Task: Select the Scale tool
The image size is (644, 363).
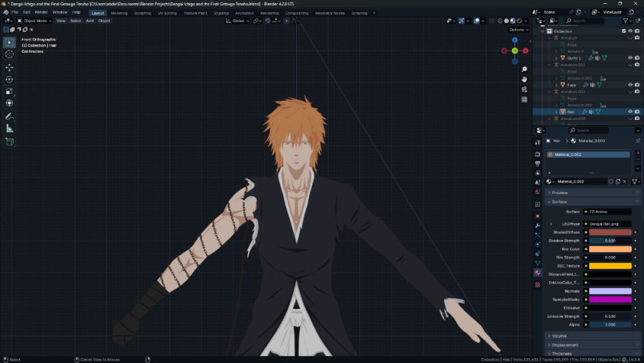Action: (x=10, y=92)
